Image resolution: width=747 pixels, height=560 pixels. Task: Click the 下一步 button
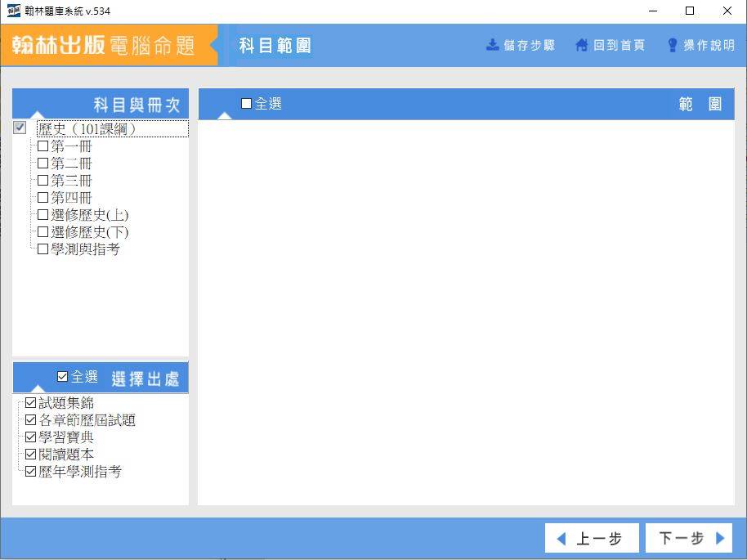pos(688,538)
